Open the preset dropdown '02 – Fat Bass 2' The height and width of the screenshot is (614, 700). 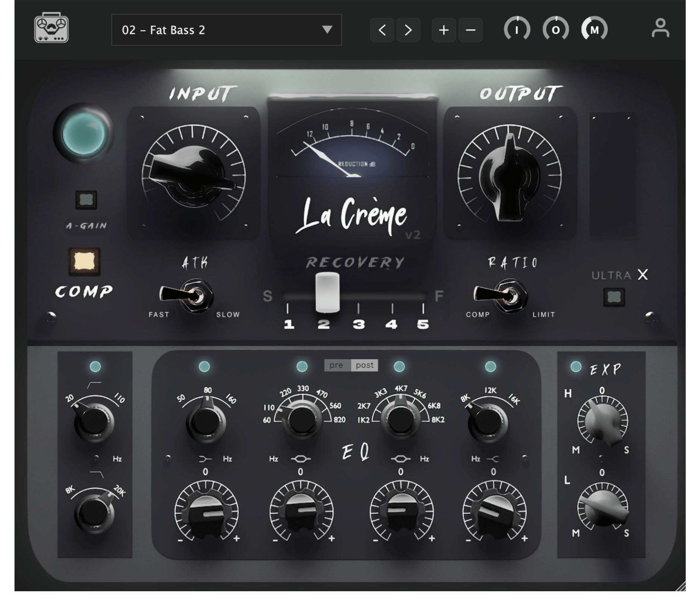[226, 30]
